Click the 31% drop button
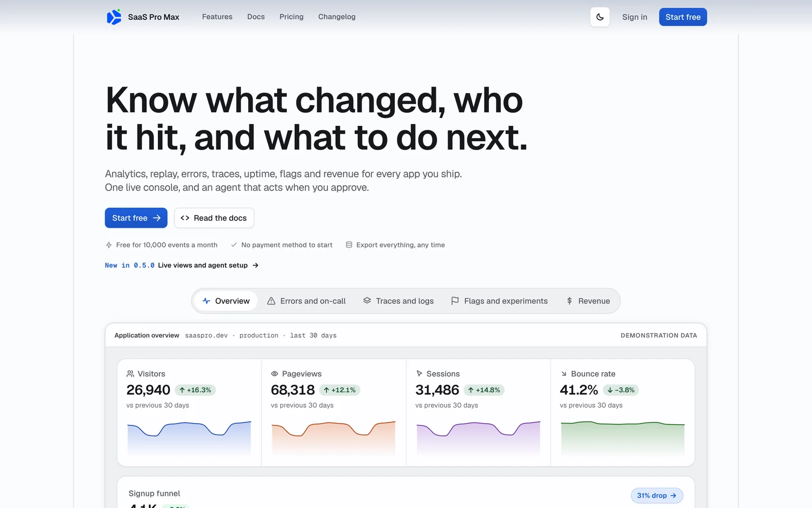The height and width of the screenshot is (508, 812). click(x=657, y=495)
